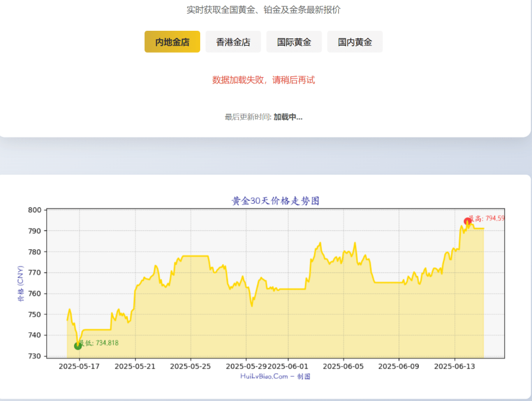Select the 内地金店 tab
The height and width of the screenshot is (401, 532).
click(172, 41)
